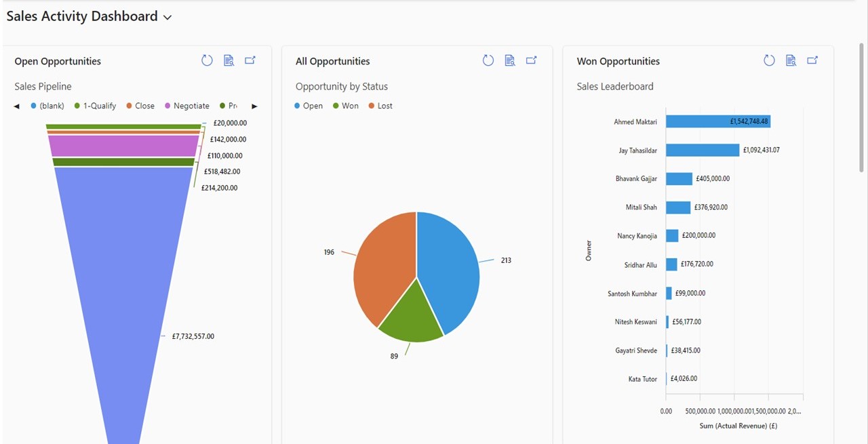Viewport: 868px width, 444px height.
Task: Click the Ahmed Maktari revenue bar
Action: (718, 121)
